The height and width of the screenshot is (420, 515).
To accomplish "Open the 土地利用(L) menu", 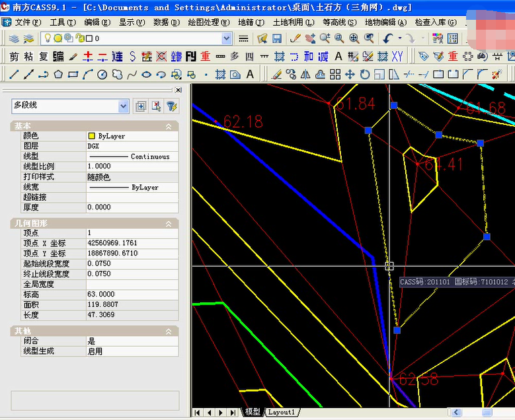I will tap(294, 22).
